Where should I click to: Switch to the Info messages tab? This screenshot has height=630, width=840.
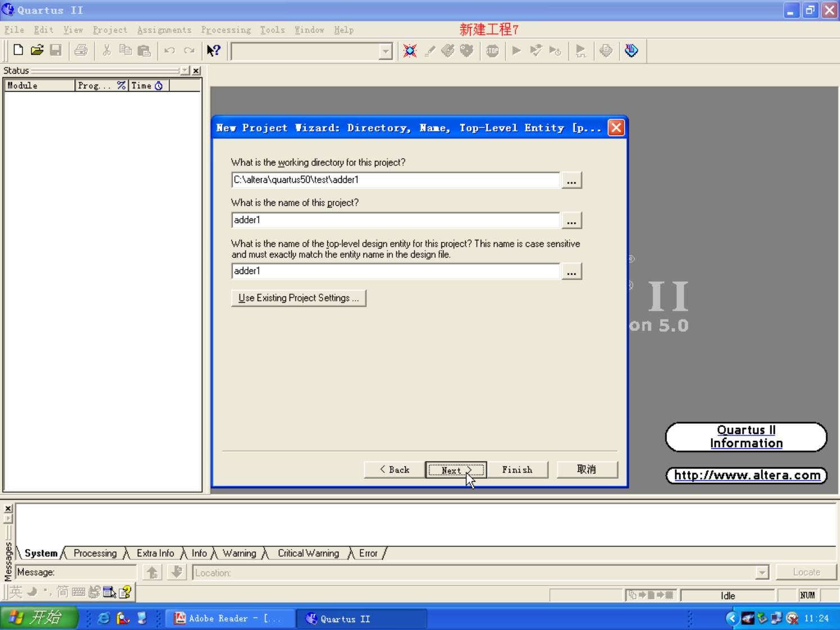[199, 553]
